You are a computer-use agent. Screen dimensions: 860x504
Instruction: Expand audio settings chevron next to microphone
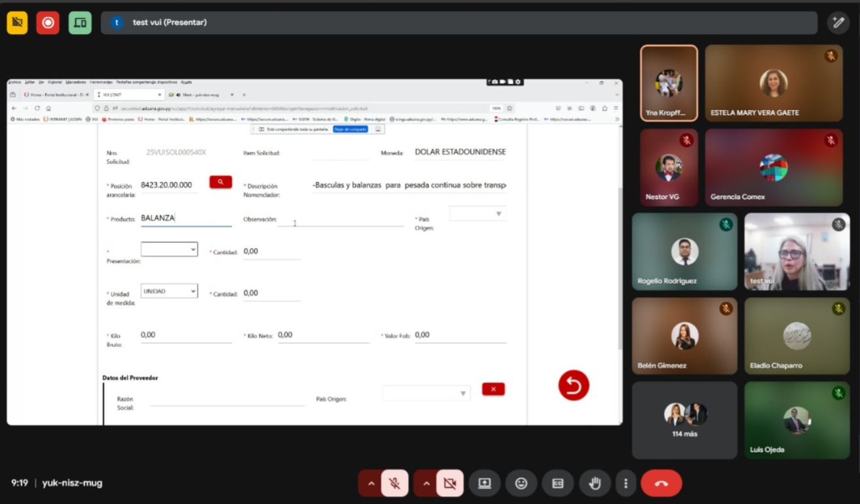pos(371,484)
